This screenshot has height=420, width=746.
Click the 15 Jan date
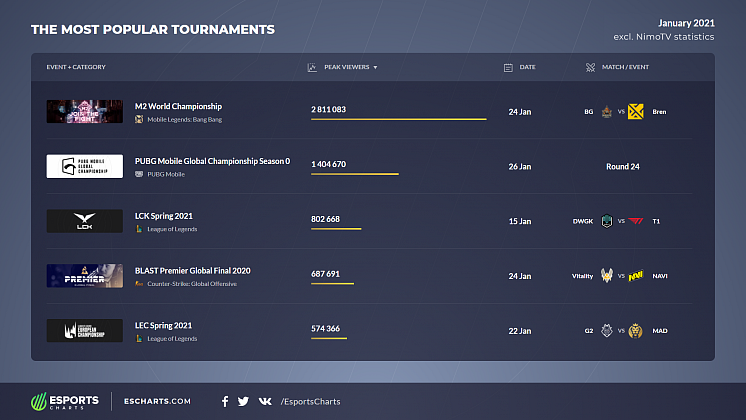click(520, 221)
